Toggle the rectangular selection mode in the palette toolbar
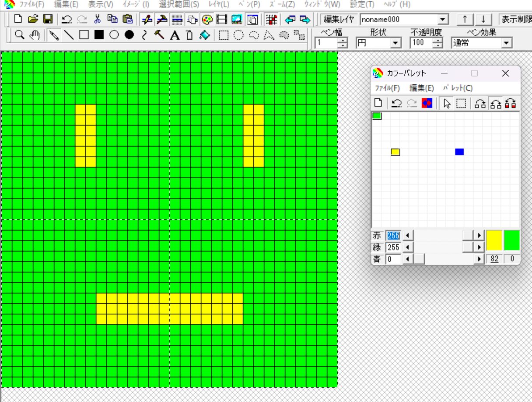This screenshot has width=532, height=402. pos(461,103)
